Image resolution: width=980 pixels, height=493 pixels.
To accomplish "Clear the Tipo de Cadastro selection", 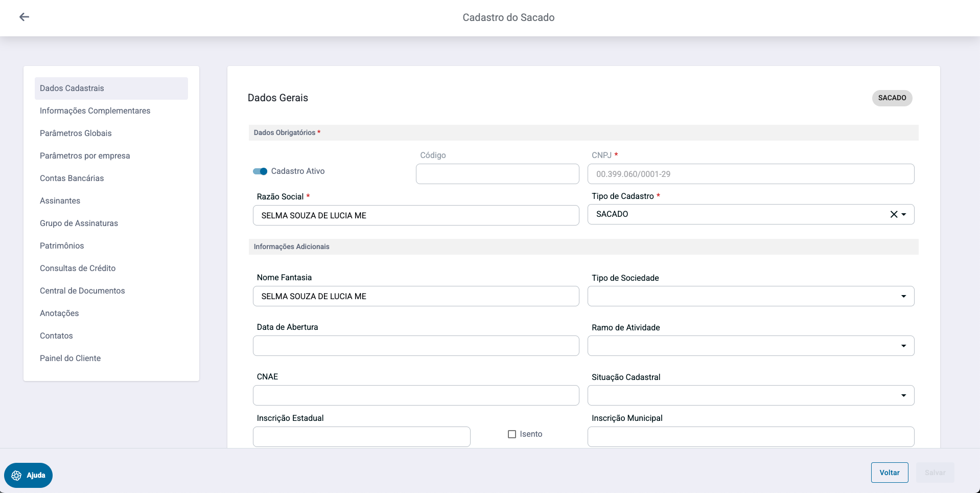I will tap(894, 214).
